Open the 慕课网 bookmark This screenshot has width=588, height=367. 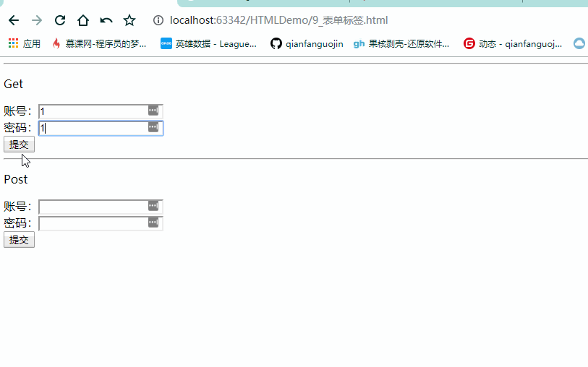[x=99, y=44]
